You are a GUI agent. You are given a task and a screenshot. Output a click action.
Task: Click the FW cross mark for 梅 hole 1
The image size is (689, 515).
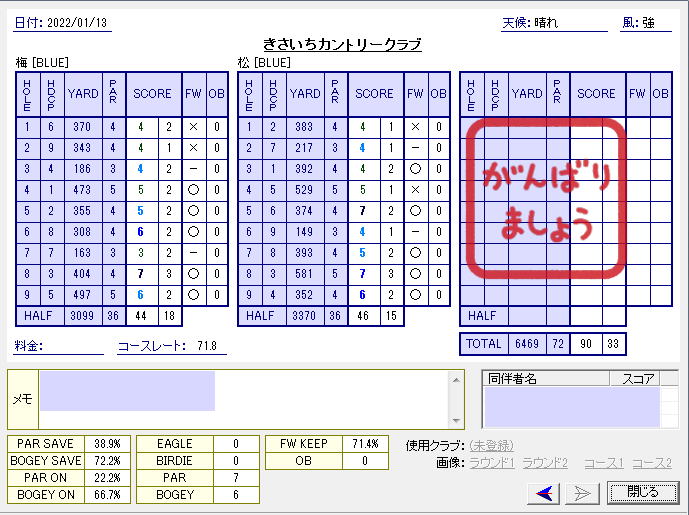click(x=193, y=127)
